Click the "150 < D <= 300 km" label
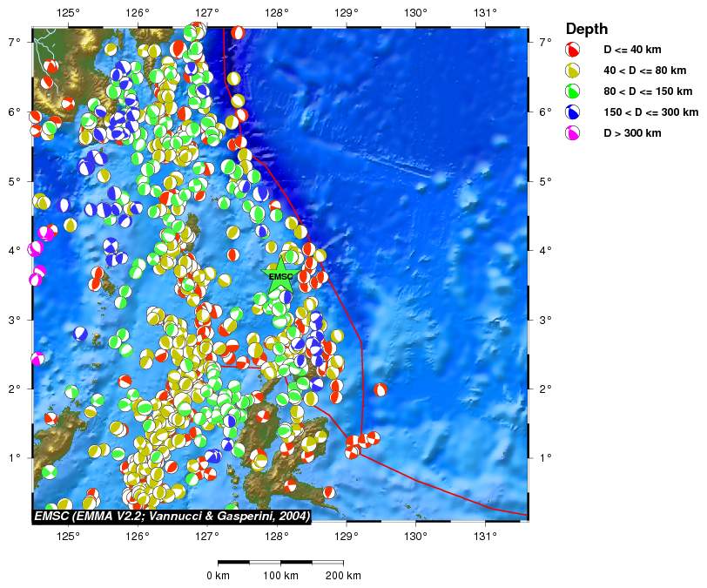The width and height of the screenshot is (707, 588). [x=651, y=112]
